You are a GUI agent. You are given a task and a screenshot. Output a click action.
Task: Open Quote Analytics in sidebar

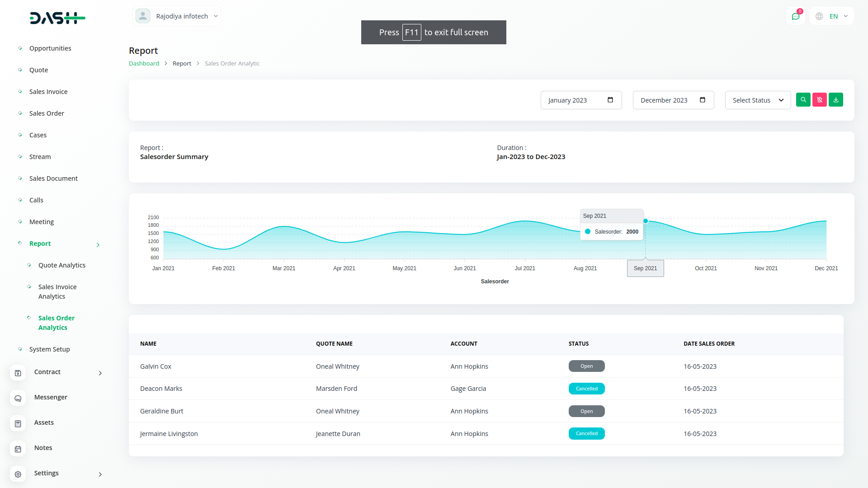[x=62, y=265]
